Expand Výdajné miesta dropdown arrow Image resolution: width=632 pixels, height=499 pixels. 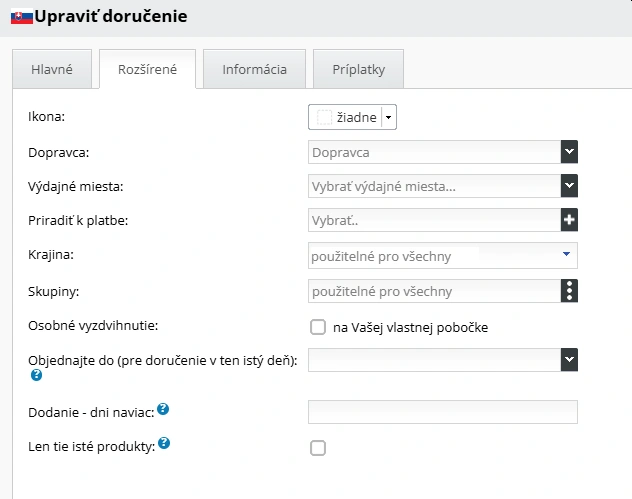569,186
